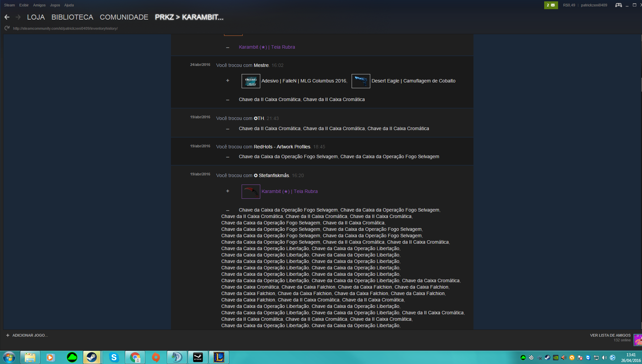Click ADICIONAR JOGO button

coord(27,335)
